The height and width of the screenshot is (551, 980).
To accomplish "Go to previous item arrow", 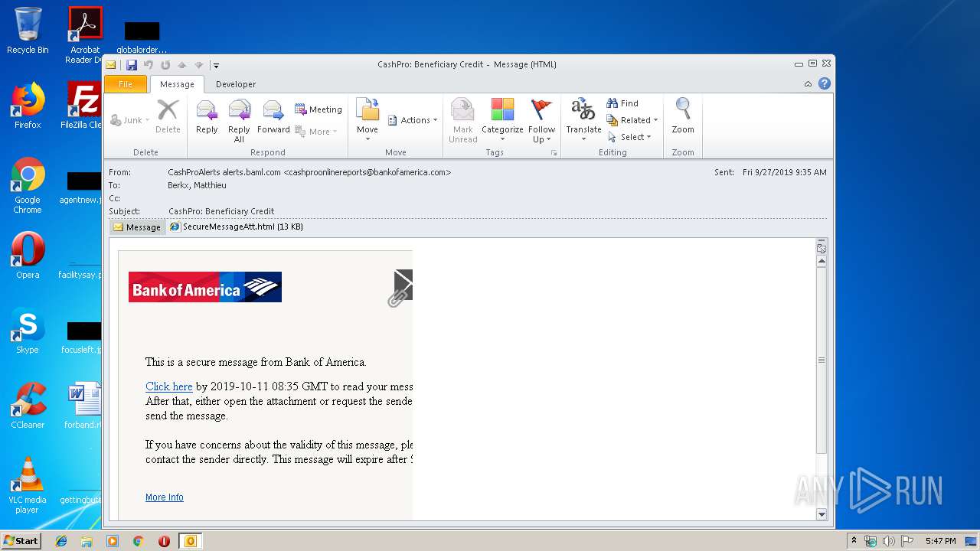I will (x=182, y=65).
